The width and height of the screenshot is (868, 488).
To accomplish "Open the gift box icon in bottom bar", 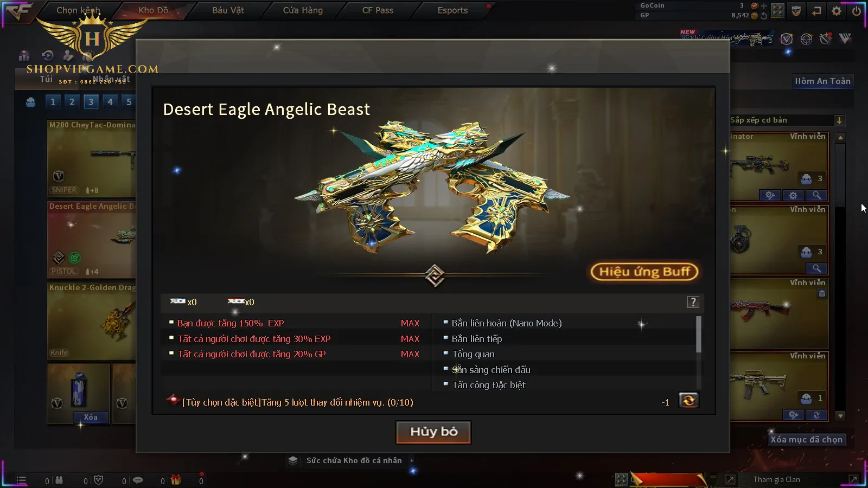I will [175, 480].
